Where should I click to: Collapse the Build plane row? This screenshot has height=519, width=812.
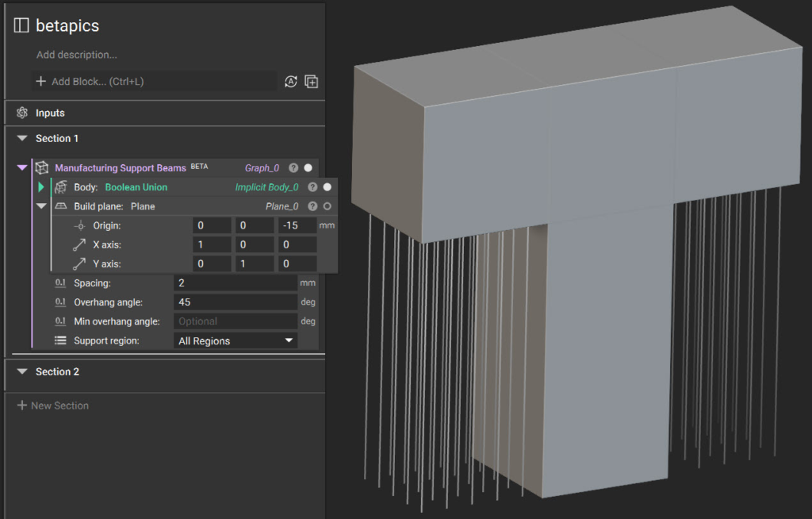[x=41, y=206]
